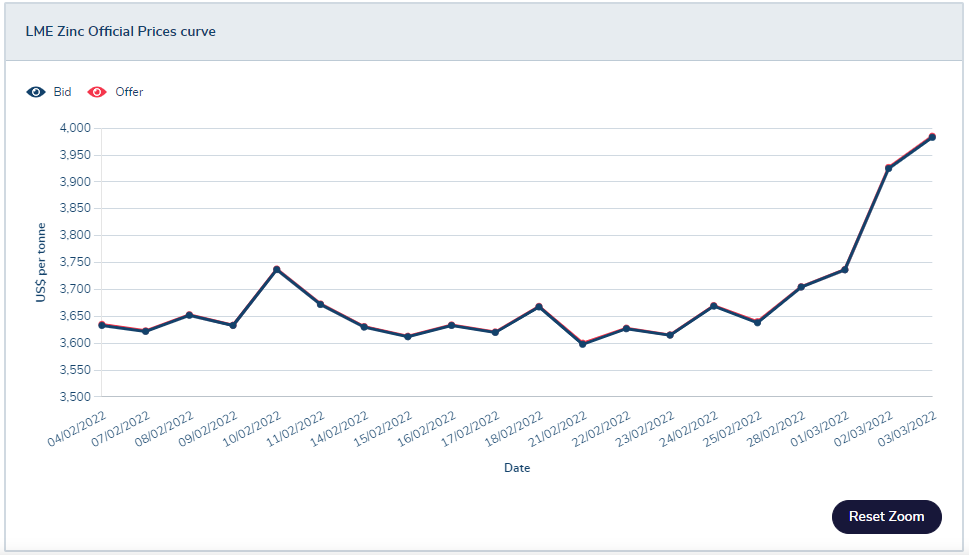
Task: Click the data point for 15/02/2022
Action: (408, 337)
